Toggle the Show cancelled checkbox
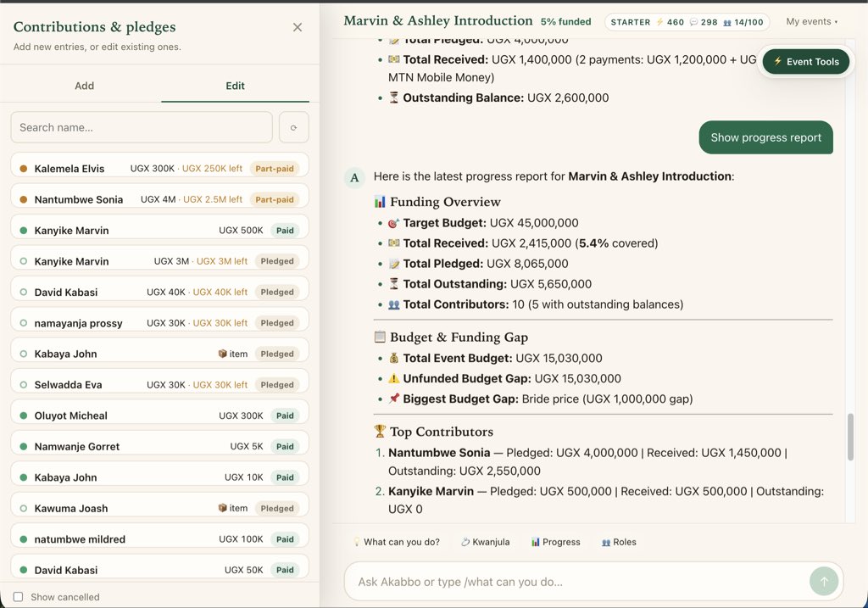The height and width of the screenshot is (608, 868). coord(19,596)
